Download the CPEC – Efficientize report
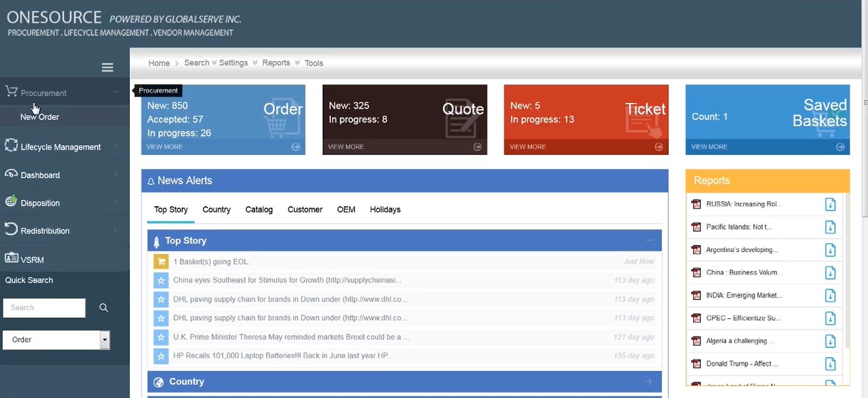Viewport: 868px width, 398px height. pyautogui.click(x=830, y=318)
